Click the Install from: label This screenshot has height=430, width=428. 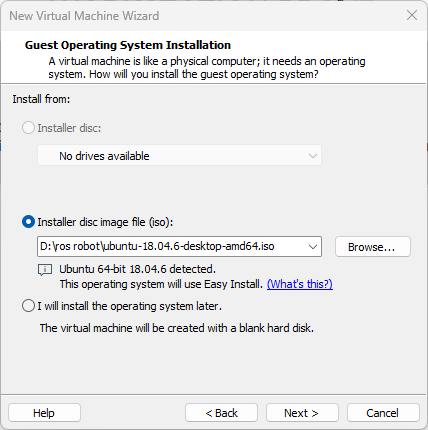[x=41, y=99]
